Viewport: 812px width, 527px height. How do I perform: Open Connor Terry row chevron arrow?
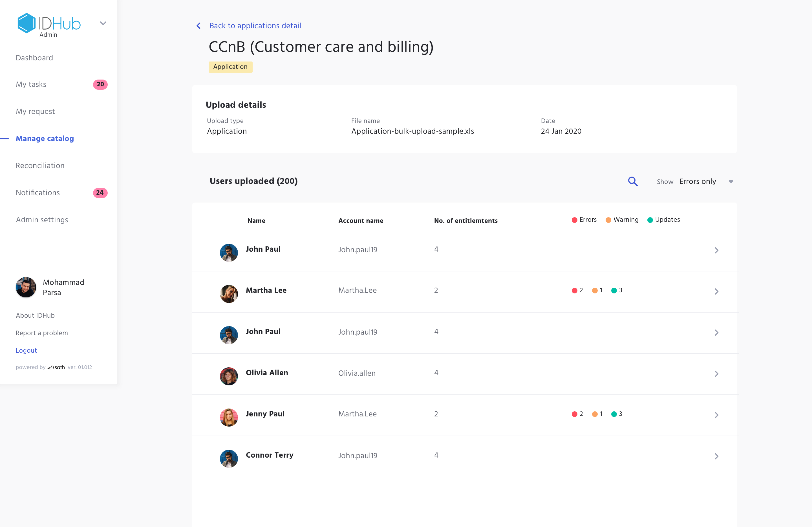tap(716, 456)
